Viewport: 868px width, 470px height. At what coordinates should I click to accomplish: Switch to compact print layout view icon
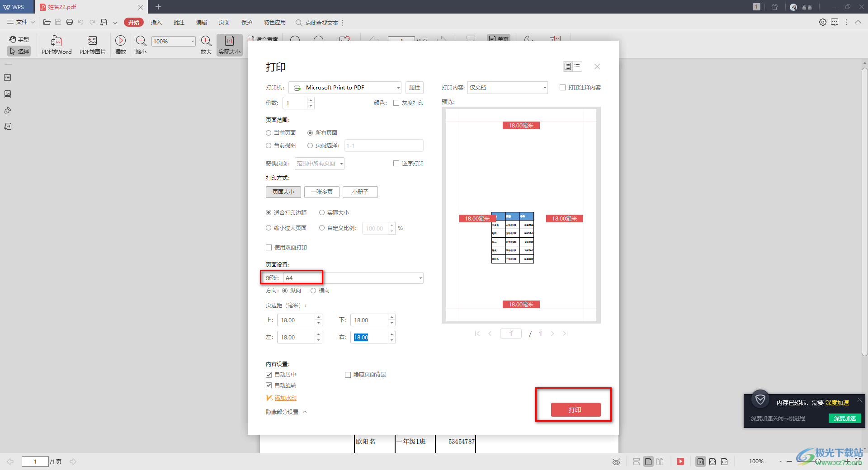click(577, 66)
